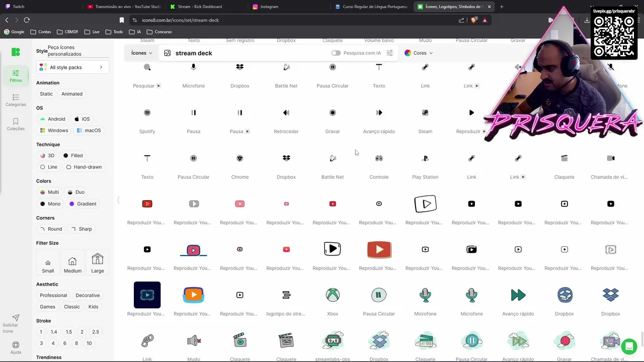Open the Mudo speaker icon
The image size is (644, 362).
pos(194,340)
